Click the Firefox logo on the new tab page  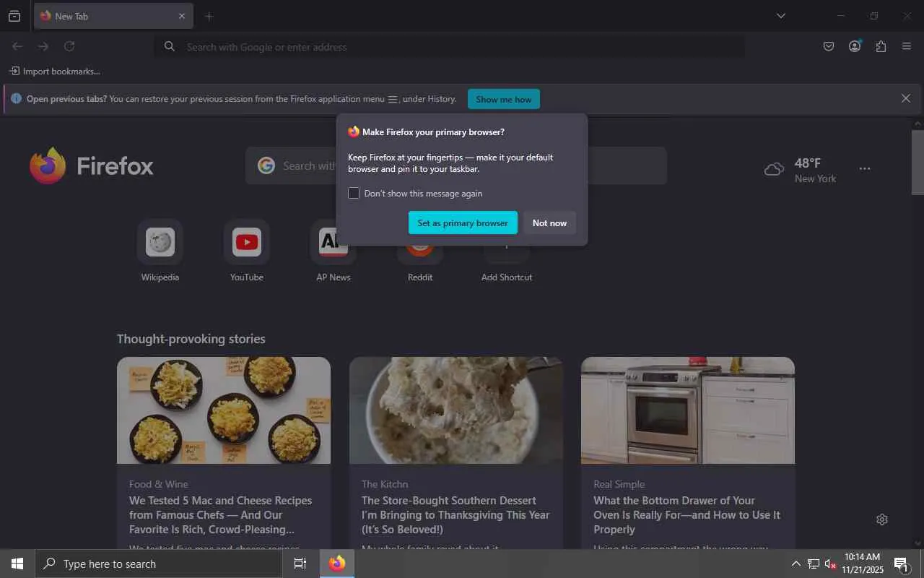coord(92,166)
